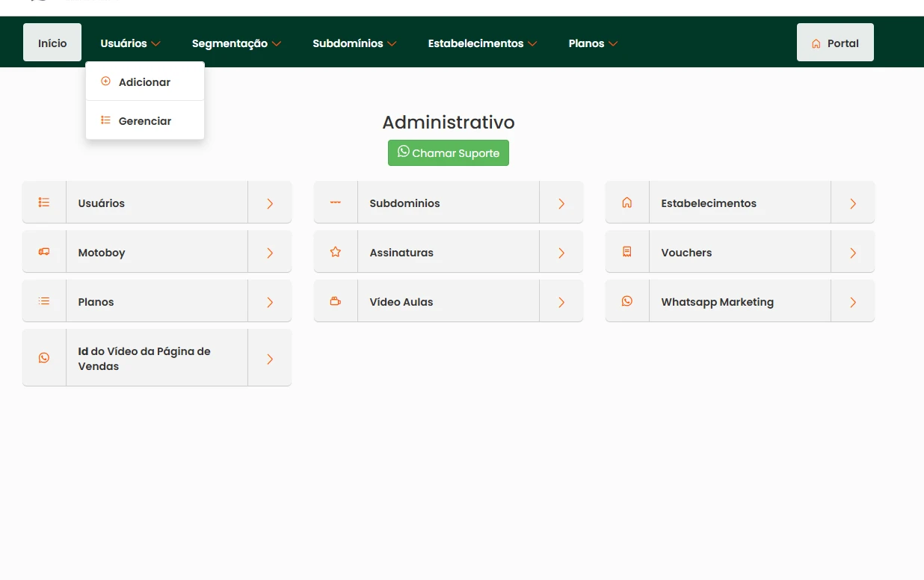Open Assinaturas card via its arrow
The image size is (924, 580).
point(561,253)
